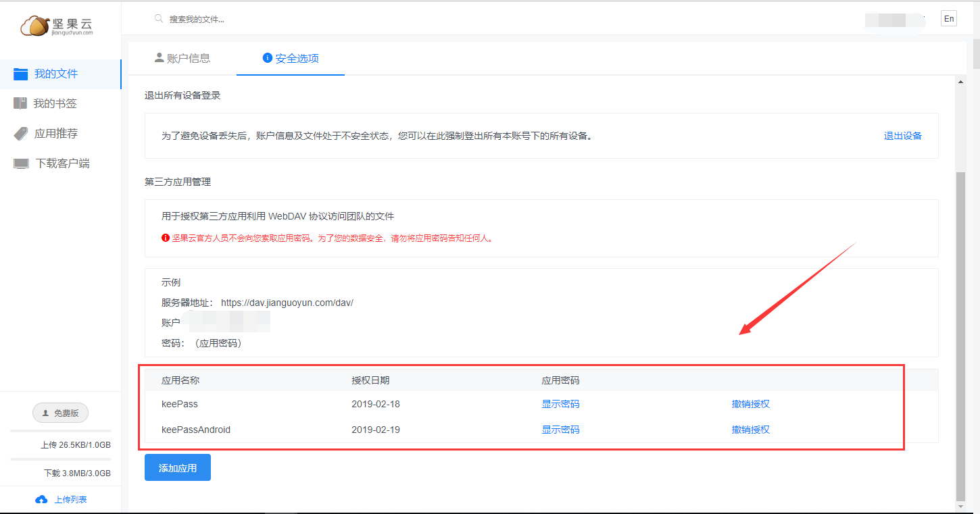Screen dimensions: 980x514
Task: Open 下载客户端 in the sidebar
Action: [x=60, y=163]
